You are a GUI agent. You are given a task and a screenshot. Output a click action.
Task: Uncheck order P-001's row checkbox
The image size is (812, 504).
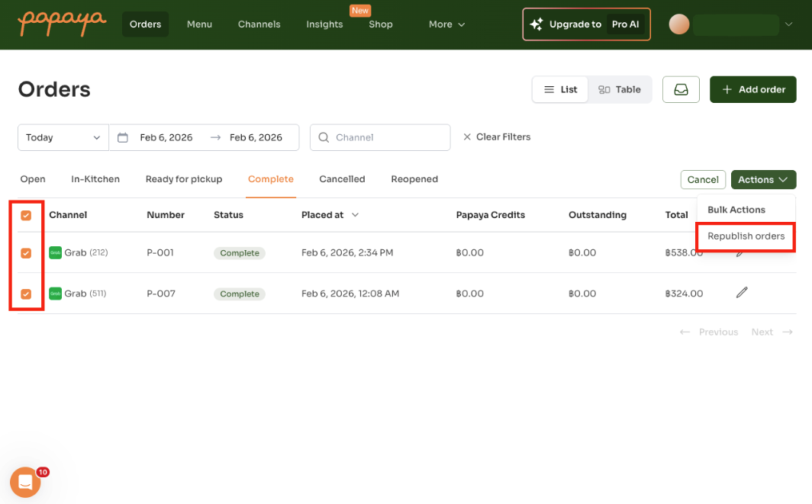[27, 252]
